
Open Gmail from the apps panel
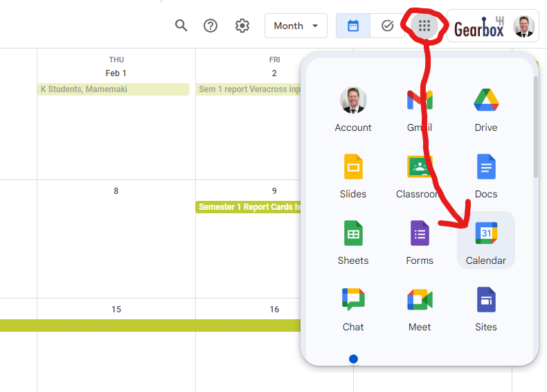[x=420, y=109]
